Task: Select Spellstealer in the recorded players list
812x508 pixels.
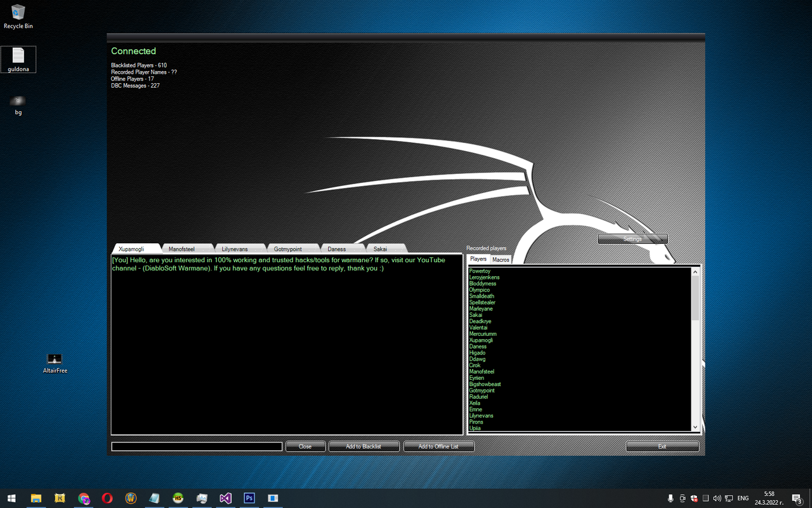Action: point(482,303)
